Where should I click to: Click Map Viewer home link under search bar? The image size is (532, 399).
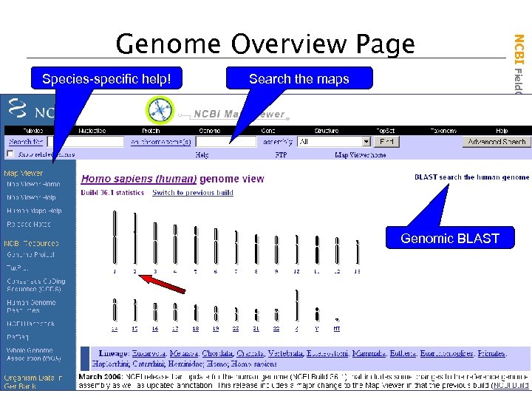click(x=361, y=154)
